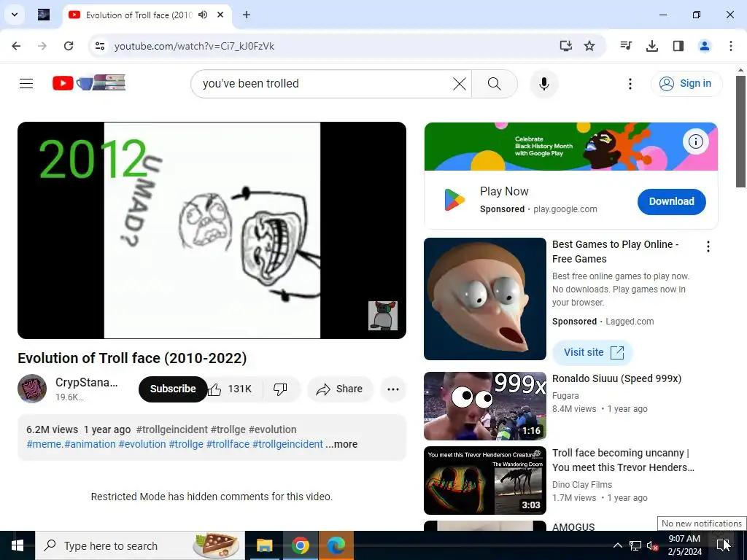Dislike the video with thumbs-down icon
This screenshot has height=560, width=747.
point(281,389)
